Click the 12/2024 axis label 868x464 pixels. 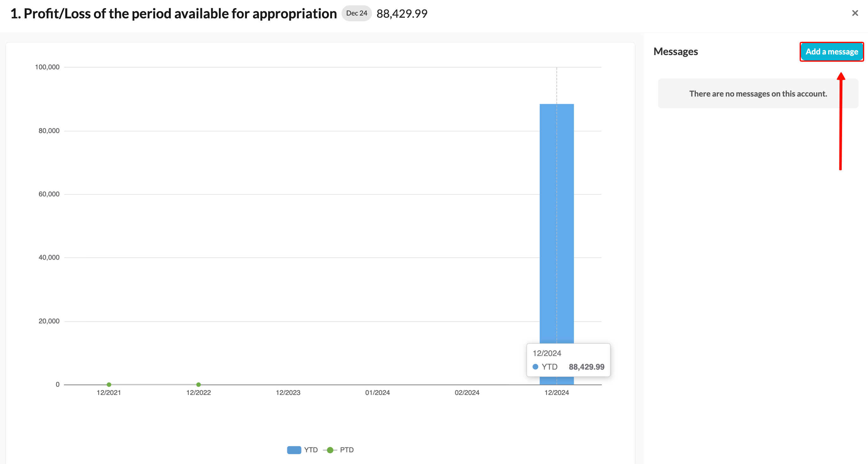(557, 392)
